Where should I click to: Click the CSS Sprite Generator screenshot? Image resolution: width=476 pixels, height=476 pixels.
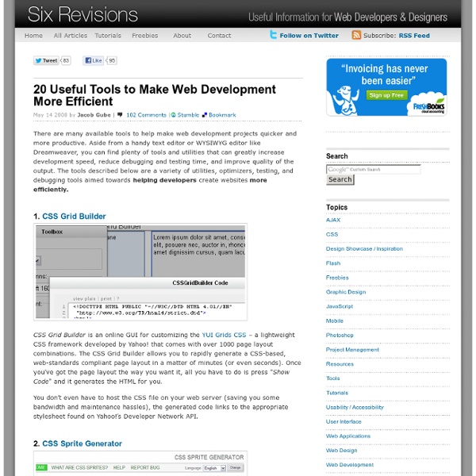point(140,463)
